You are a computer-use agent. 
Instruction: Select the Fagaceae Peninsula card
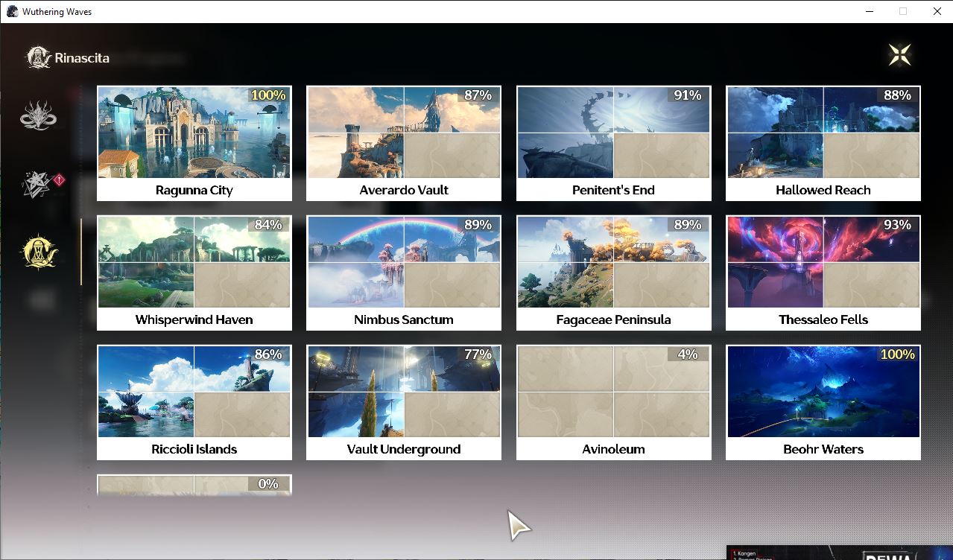coord(613,273)
